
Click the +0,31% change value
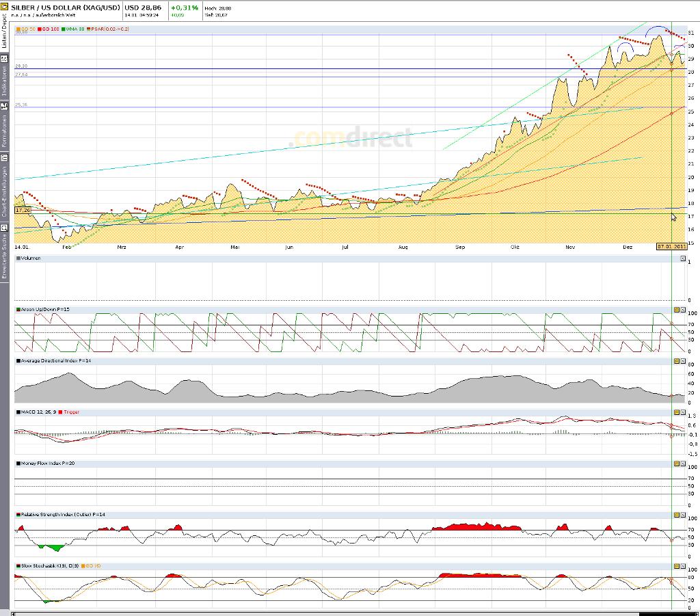(x=185, y=8)
